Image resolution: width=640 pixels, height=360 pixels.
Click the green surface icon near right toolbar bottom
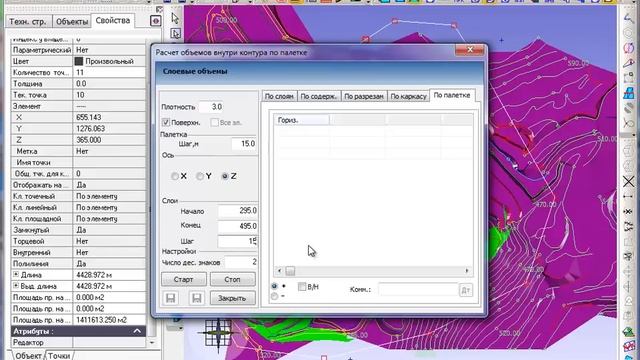click(629, 331)
